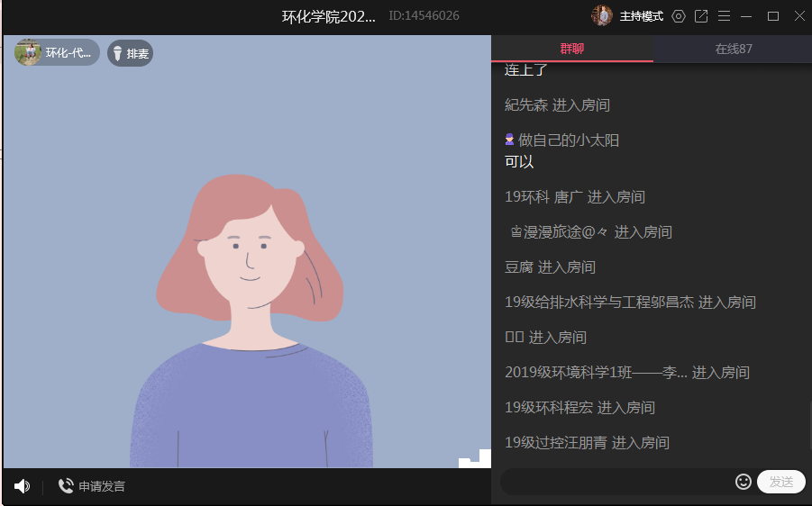The image size is (812, 506).
Task: Open the three-line menu in title bar
Action: [x=724, y=16]
